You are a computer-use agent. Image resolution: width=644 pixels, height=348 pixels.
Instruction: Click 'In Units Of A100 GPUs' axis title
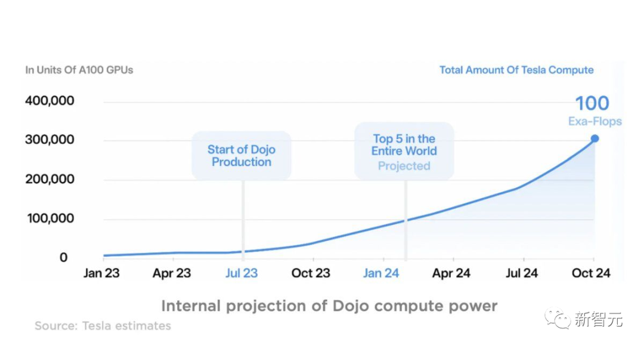coord(79,70)
